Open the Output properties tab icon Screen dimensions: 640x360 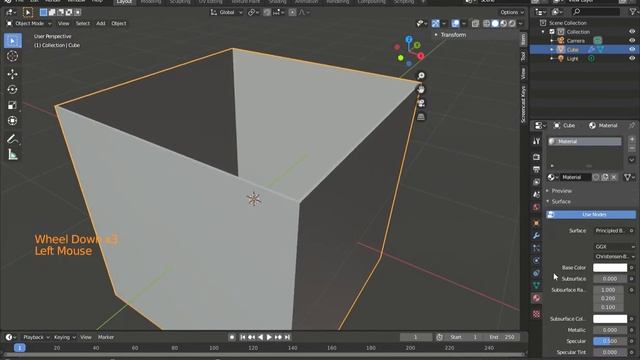point(536,169)
